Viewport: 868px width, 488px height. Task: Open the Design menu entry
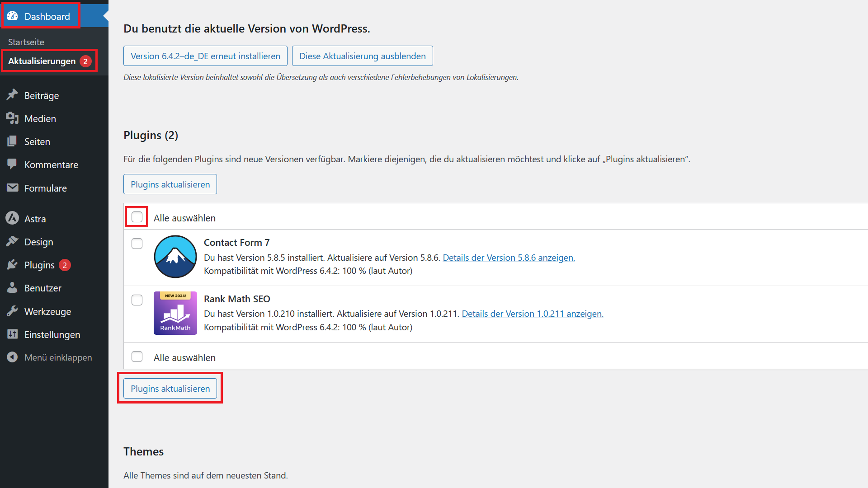click(x=54, y=242)
